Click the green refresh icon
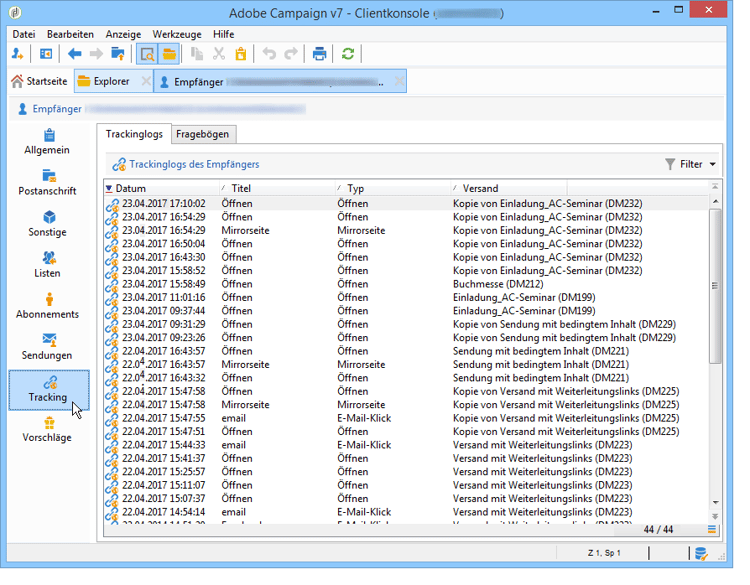 [348, 54]
